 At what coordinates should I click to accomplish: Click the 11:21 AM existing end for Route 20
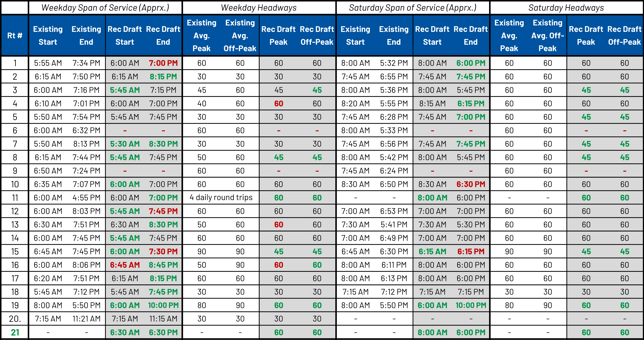pyautogui.click(x=86, y=318)
